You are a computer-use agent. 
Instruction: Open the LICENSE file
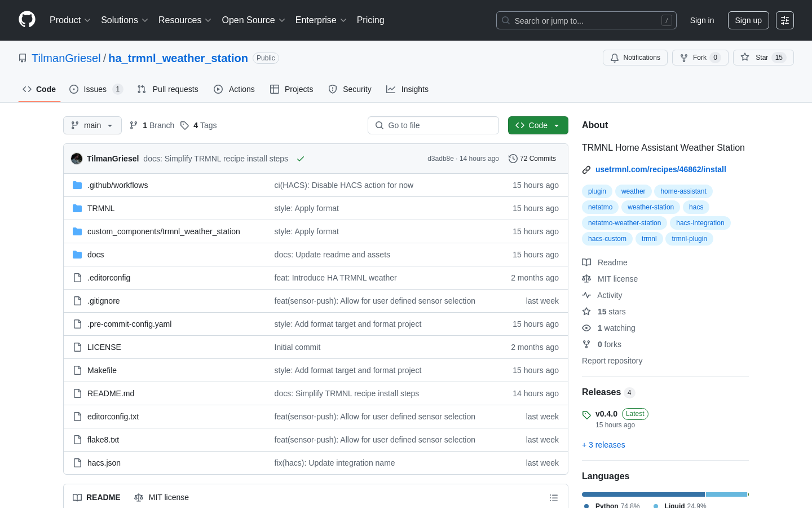click(104, 347)
